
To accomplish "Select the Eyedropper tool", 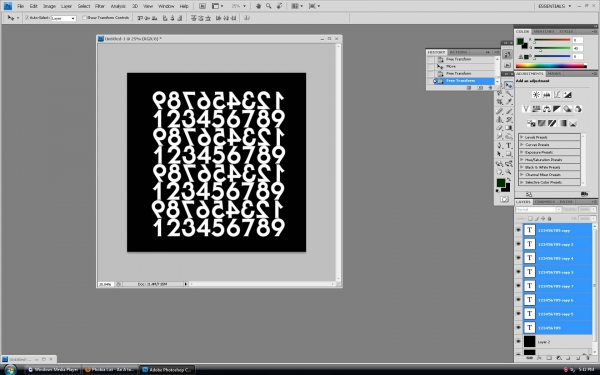I will click(x=509, y=102).
